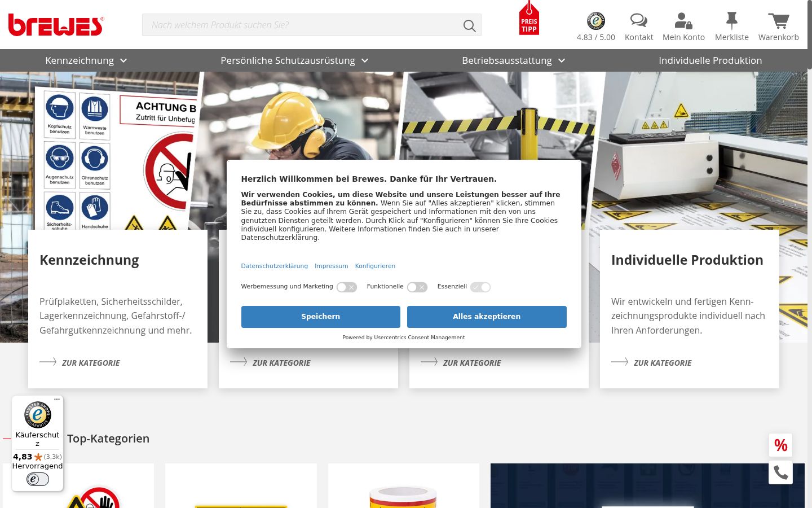Open Konfigurieren link in cookie dialog
Screen dimensions: 812x508
coord(375,266)
